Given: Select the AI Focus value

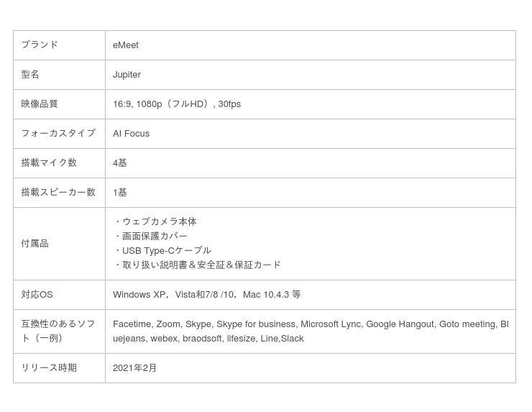Looking at the screenshot, I should [131, 134].
